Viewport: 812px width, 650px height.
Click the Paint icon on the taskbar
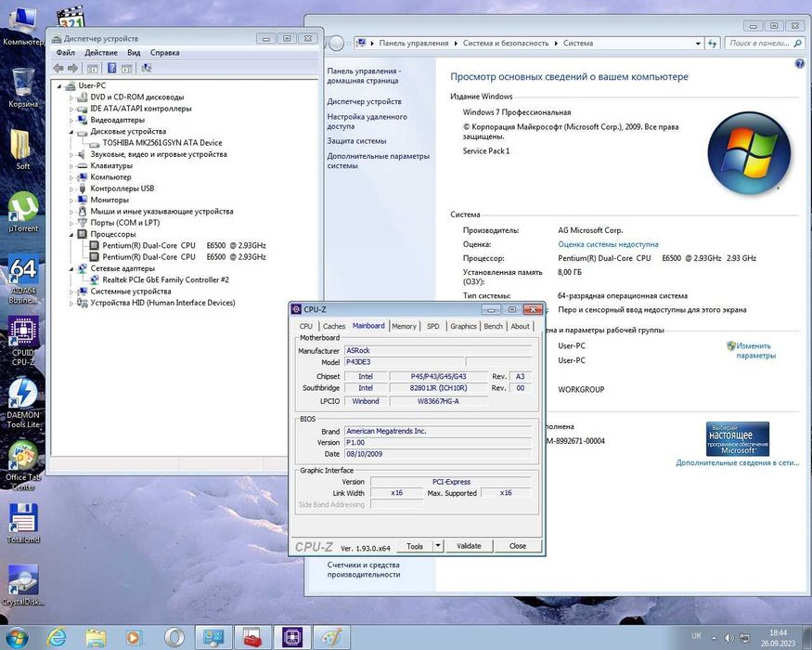tap(331, 637)
